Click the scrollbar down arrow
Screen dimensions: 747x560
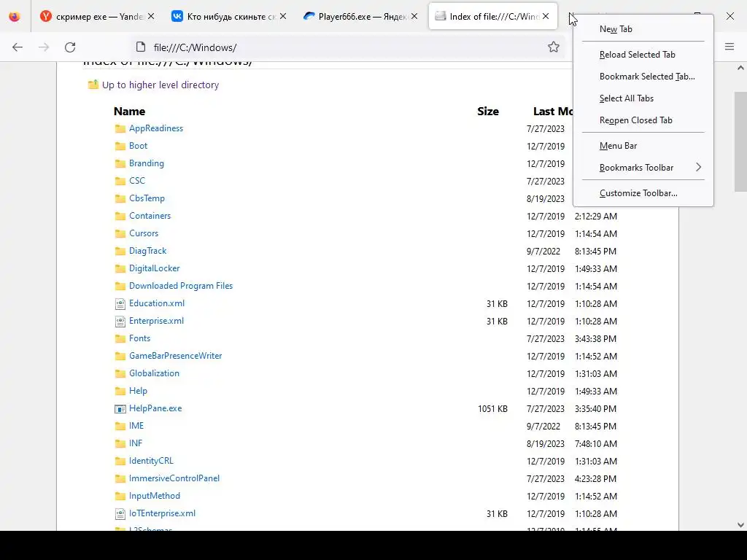coord(740,525)
